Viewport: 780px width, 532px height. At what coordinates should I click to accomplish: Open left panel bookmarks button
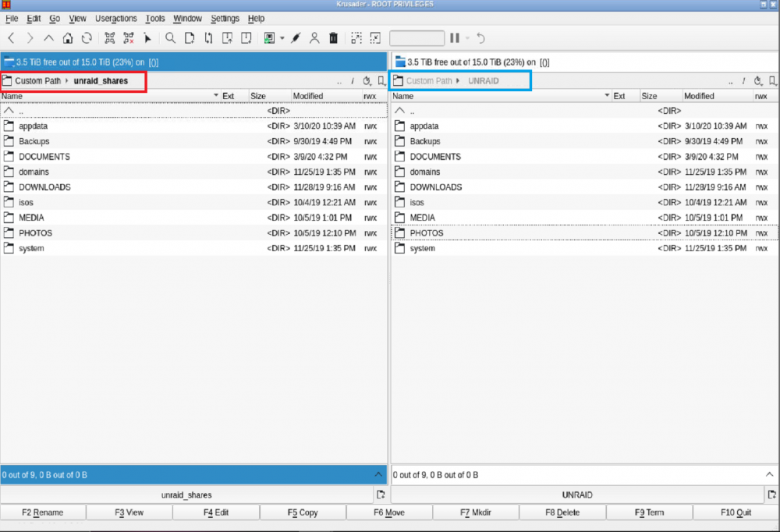pyautogui.click(x=381, y=80)
